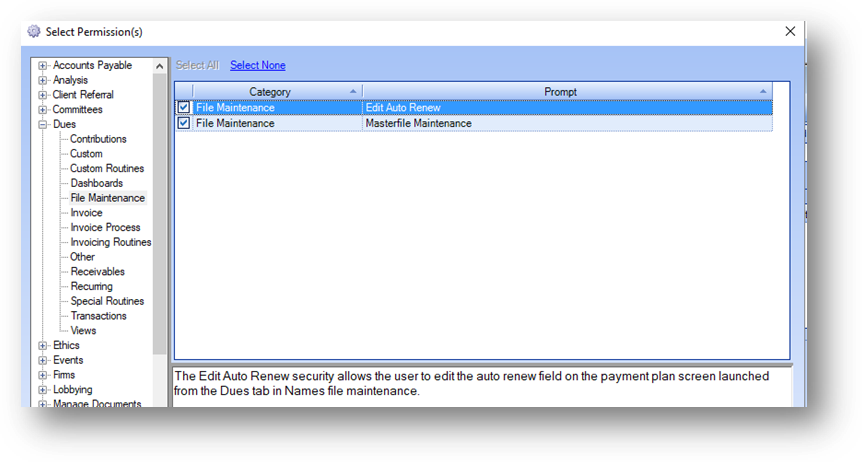Select Contributions in the Dues tree

98,139
